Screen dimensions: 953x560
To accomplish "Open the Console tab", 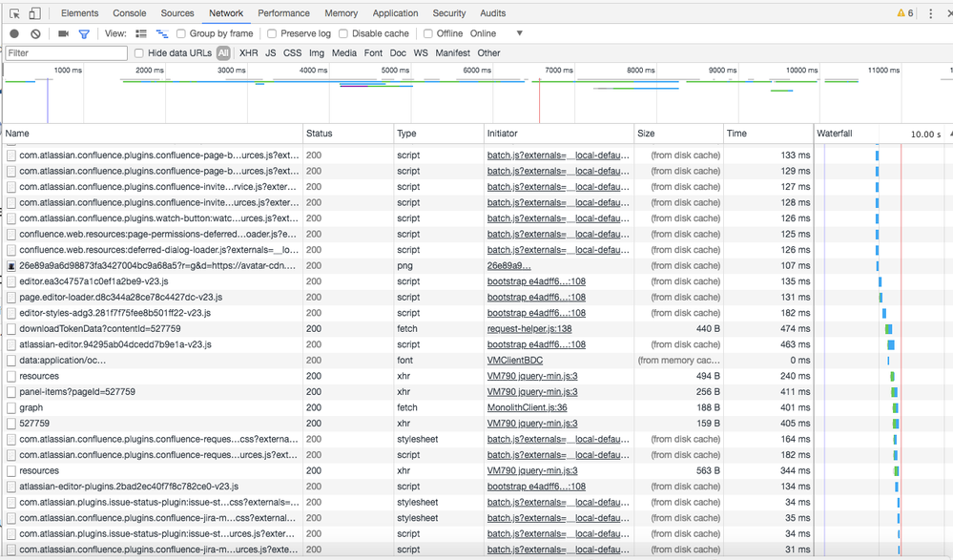I will (x=130, y=13).
